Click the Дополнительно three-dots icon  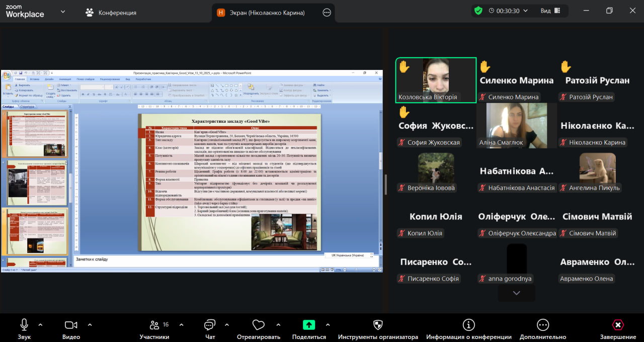pos(542,325)
